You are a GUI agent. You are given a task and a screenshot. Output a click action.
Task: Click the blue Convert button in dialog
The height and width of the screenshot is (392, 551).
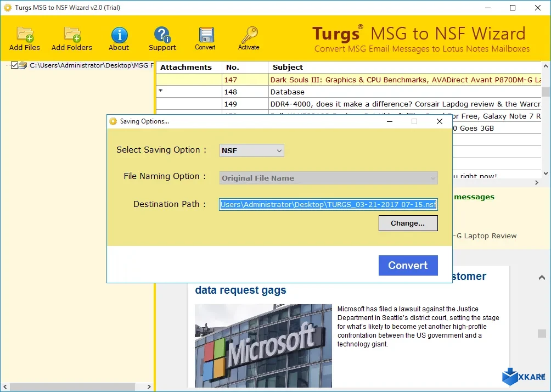[408, 265]
